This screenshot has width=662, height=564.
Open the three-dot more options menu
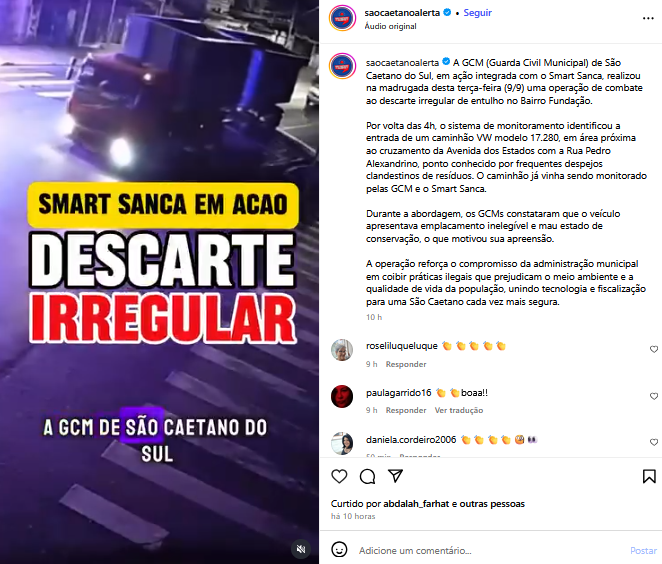click(648, 19)
